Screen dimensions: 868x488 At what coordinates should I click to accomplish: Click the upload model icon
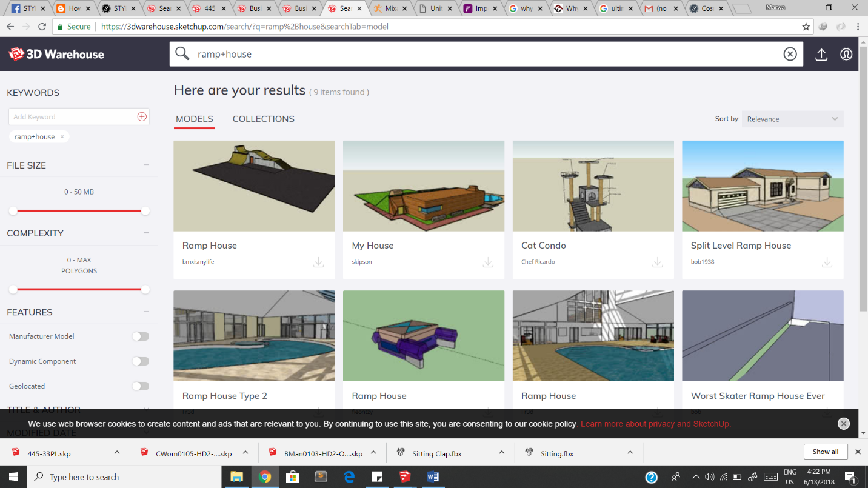pos(821,54)
